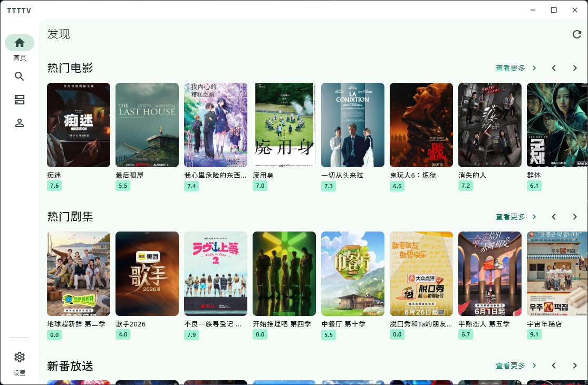588x385 pixels.
Task: Click the 新番放送 section heading
Action: 70,366
